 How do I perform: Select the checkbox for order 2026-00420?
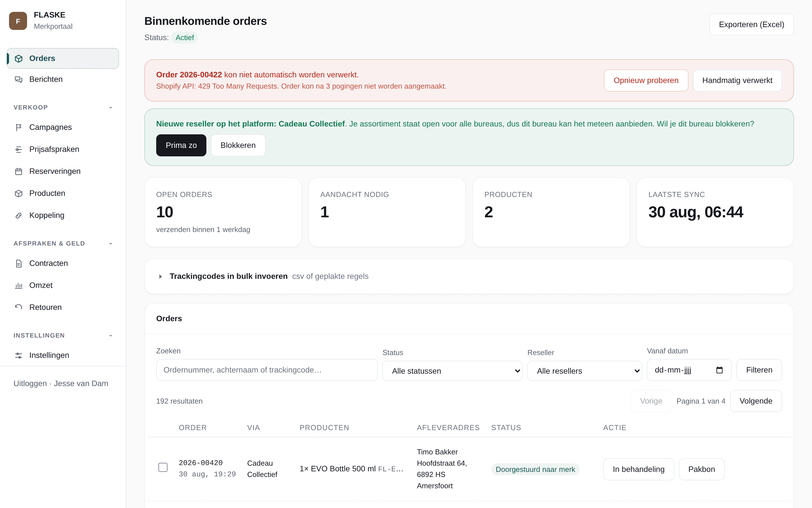(163, 467)
